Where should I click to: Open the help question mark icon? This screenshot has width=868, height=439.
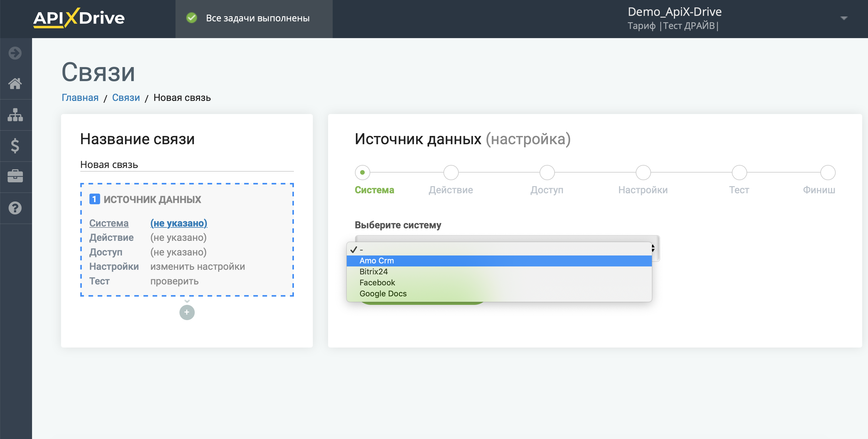click(15, 208)
